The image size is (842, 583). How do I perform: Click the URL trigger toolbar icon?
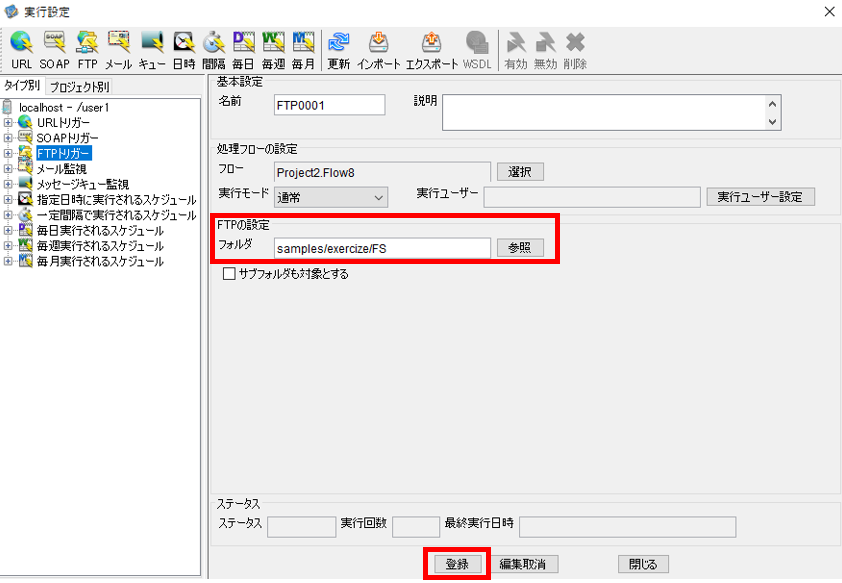21,50
